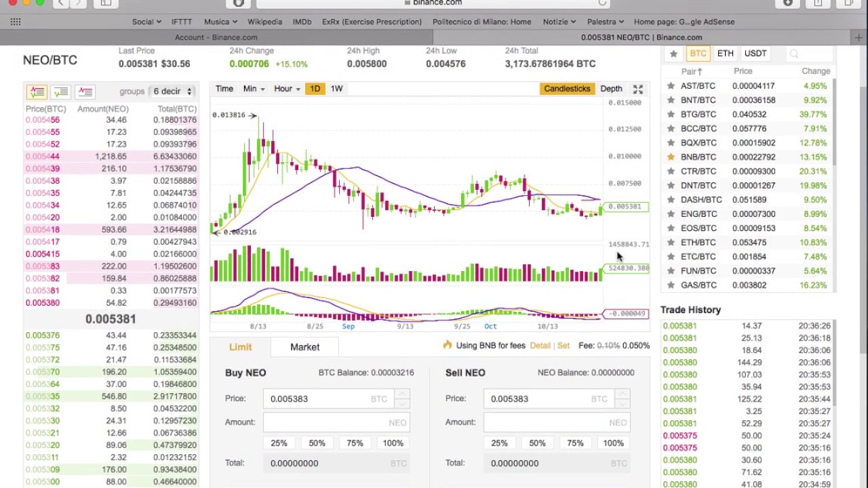Viewport: 868px width, 488px height.
Task: Favorite the DASH/BTC pair star
Action: [671, 200]
